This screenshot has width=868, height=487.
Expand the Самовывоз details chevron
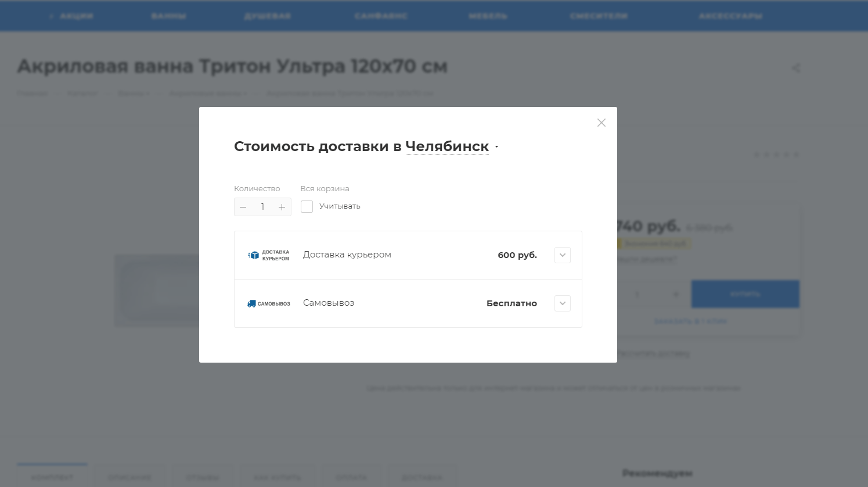(x=562, y=303)
